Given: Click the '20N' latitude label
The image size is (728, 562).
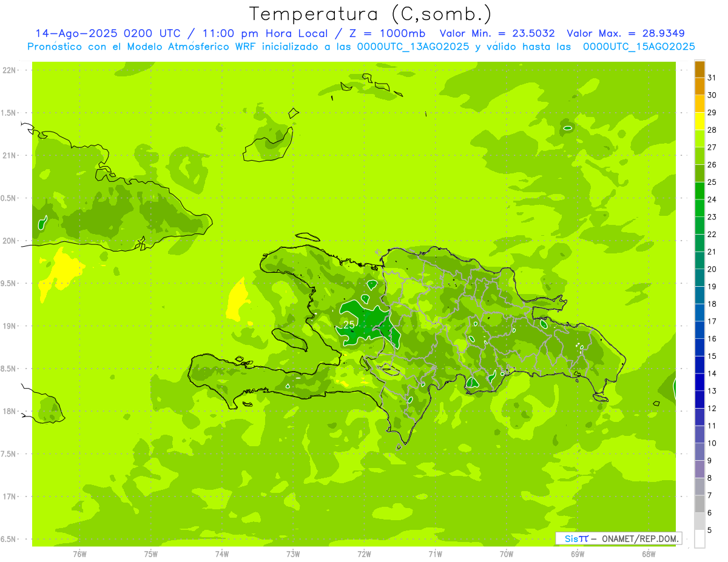Looking at the screenshot, I should tap(10, 241).
